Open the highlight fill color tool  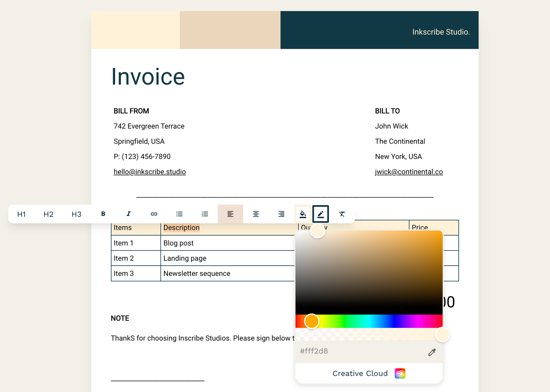(x=303, y=214)
